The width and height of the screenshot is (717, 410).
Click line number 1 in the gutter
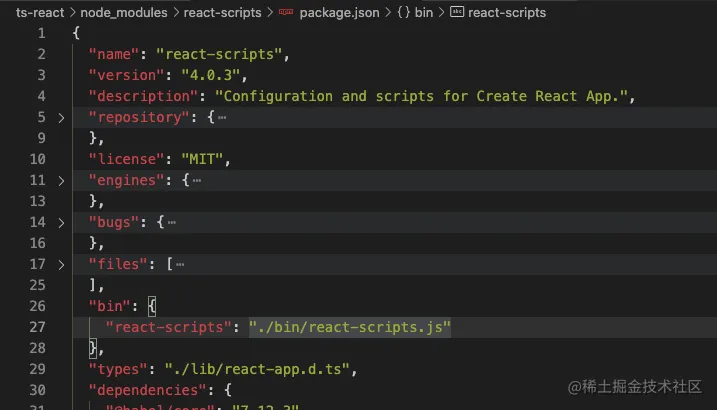click(x=41, y=33)
